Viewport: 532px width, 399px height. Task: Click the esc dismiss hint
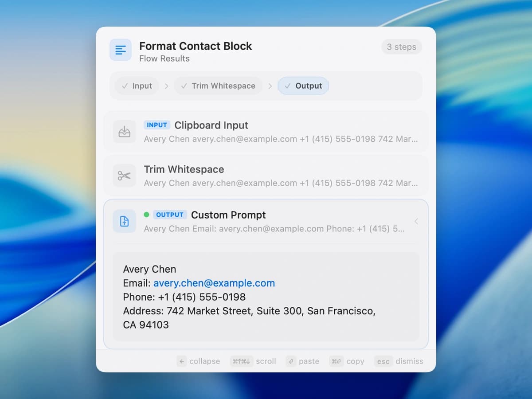(x=399, y=361)
